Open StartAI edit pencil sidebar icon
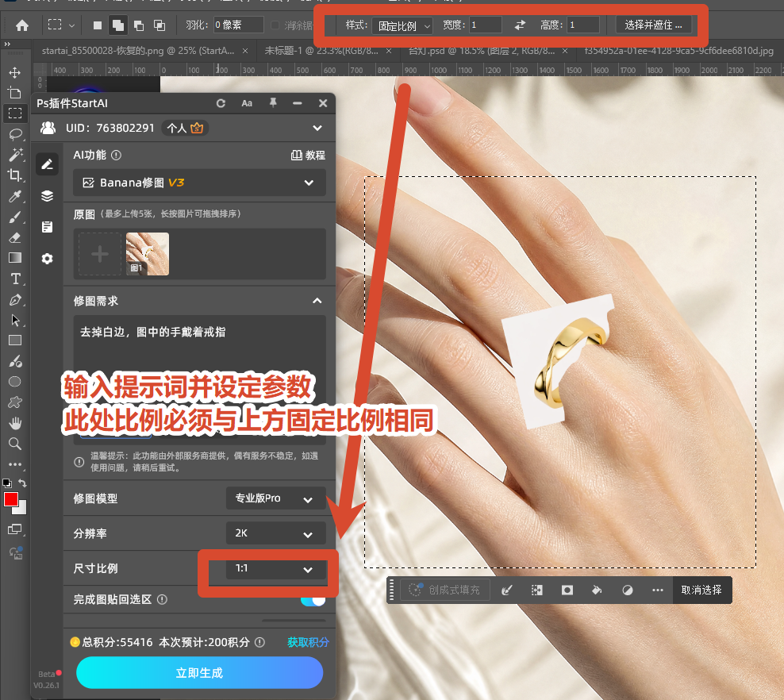Viewport: 784px width, 700px height. pyautogui.click(x=47, y=164)
